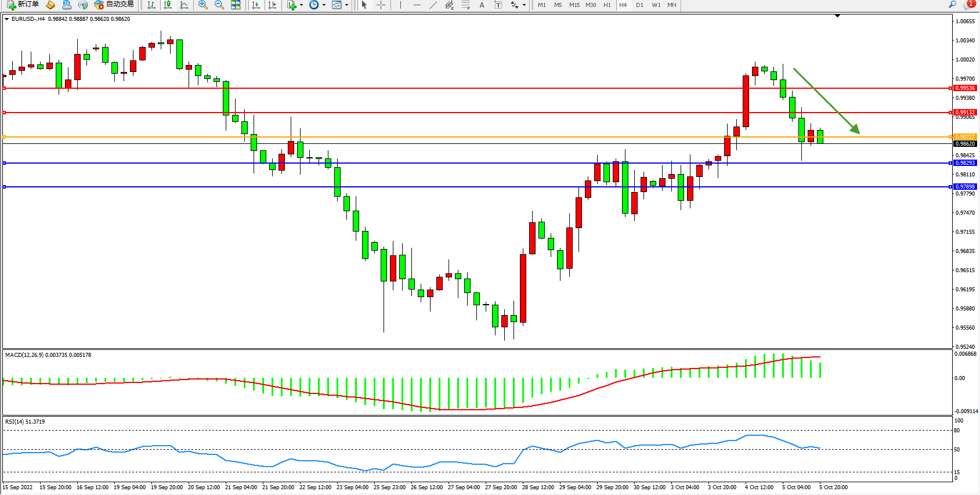Click the New Order (新订单) button

tap(23, 5)
